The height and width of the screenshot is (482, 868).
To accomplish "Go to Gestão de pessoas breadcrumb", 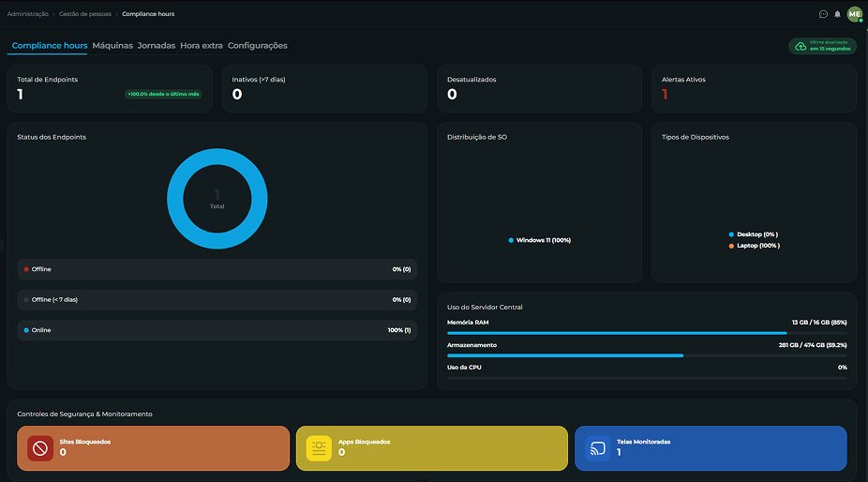I will pyautogui.click(x=85, y=14).
